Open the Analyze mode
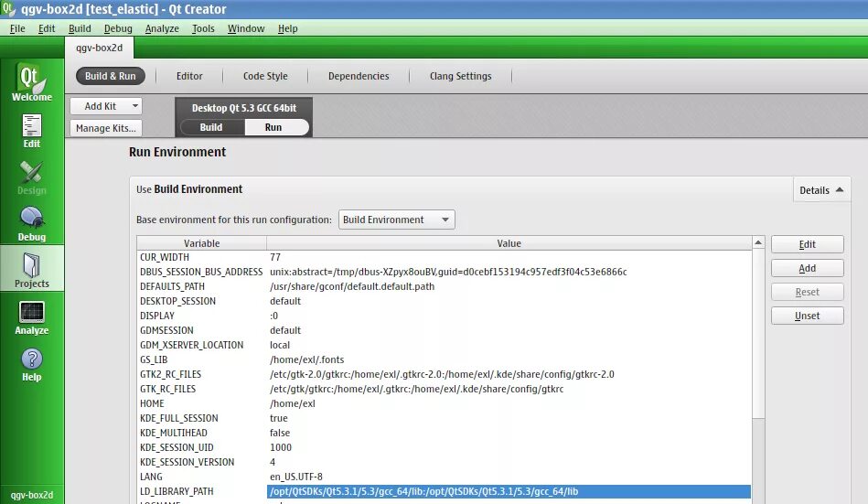868x504 pixels. click(x=31, y=317)
